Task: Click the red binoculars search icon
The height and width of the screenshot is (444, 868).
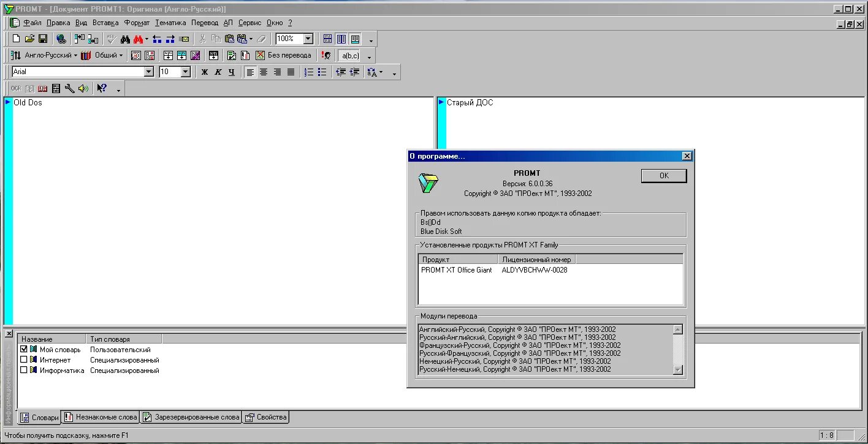Action: click(138, 39)
